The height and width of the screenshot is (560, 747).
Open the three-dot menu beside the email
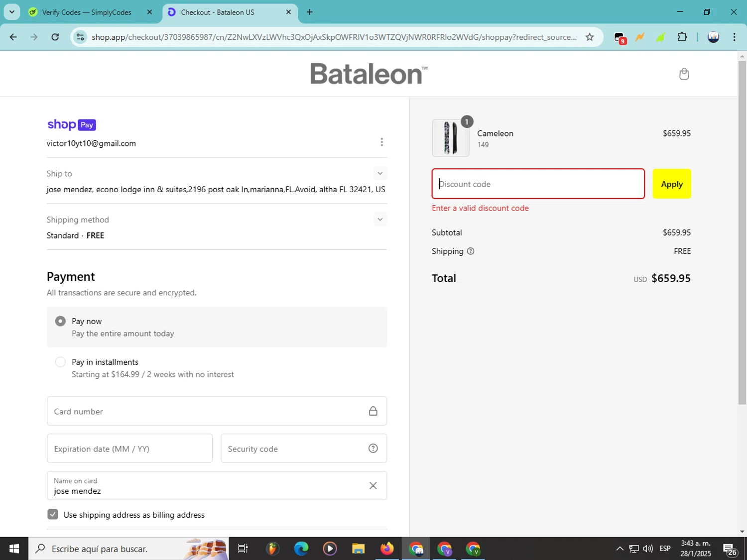(381, 142)
